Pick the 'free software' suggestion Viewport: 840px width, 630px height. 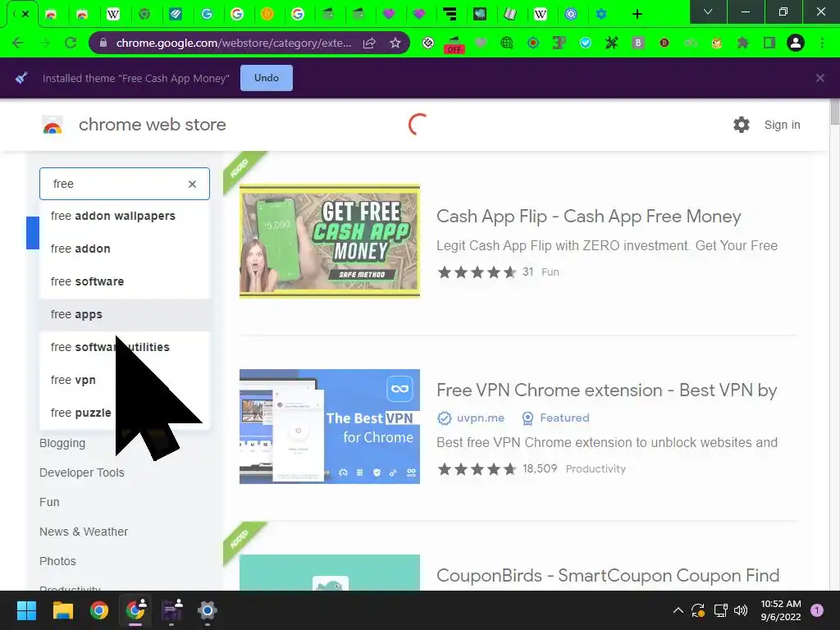(125, 281)
